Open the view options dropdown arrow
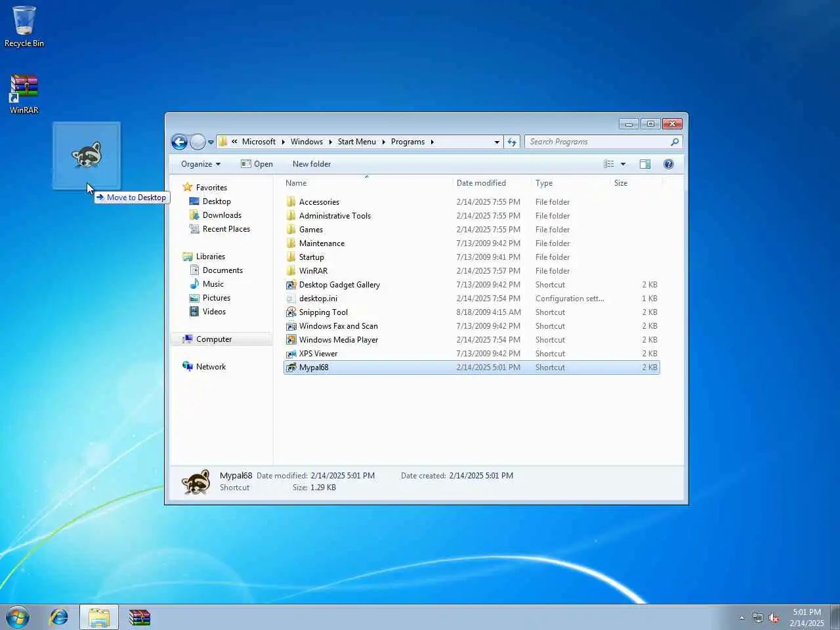 [x=623, y=164]
